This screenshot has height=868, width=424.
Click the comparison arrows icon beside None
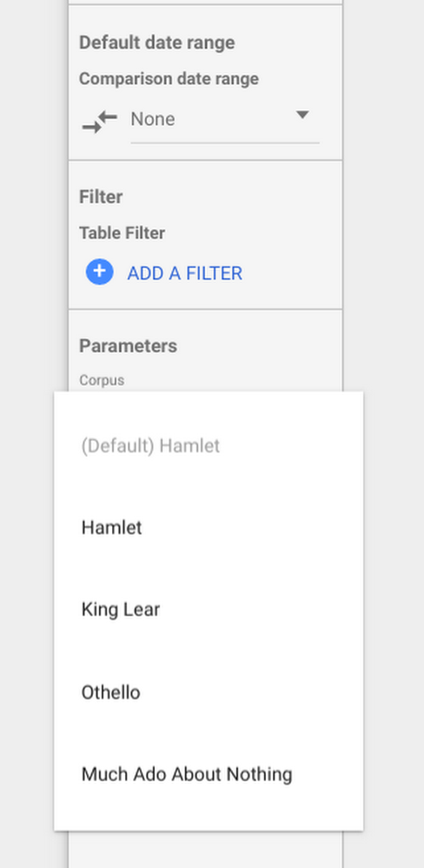(100, 122)
